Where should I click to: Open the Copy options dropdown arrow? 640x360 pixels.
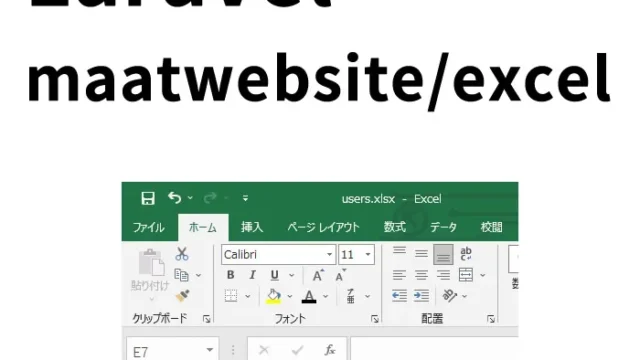click(198, 276)
